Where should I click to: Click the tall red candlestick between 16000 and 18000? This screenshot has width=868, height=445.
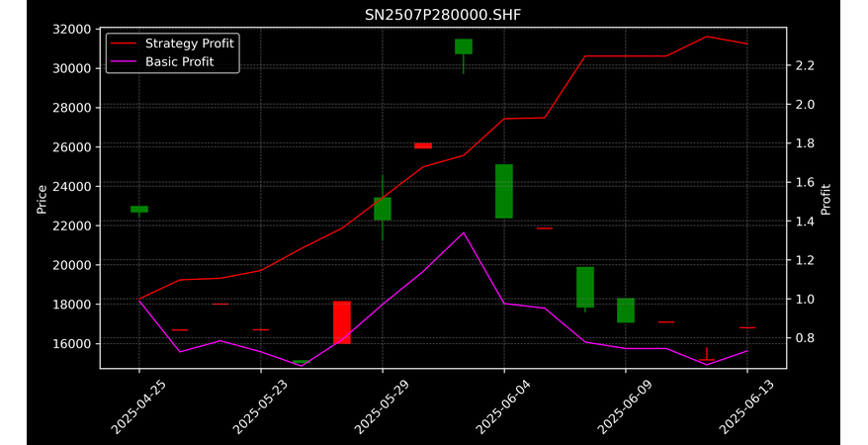[342, 322]
